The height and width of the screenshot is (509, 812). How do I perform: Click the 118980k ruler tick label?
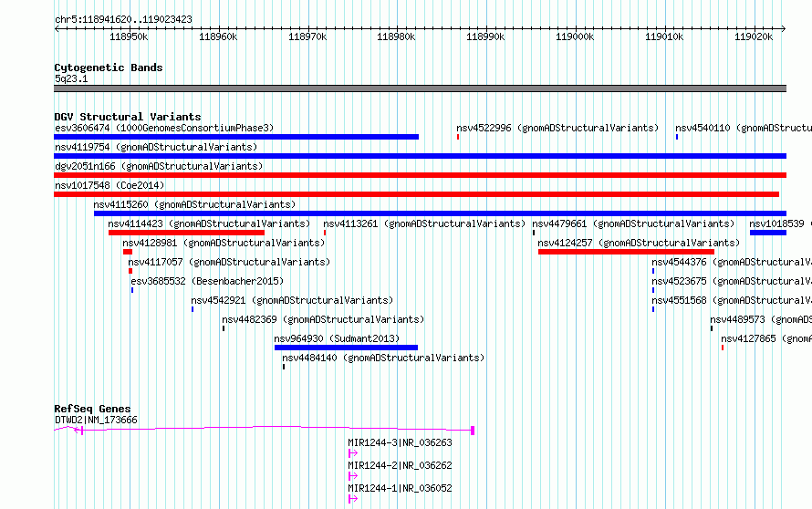(x=396, y=36)
